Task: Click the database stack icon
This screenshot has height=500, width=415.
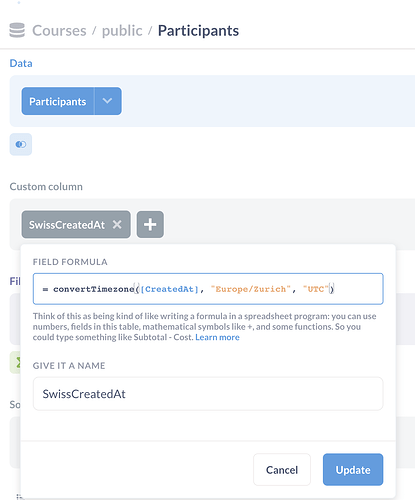Action: [x=17, y=30]
